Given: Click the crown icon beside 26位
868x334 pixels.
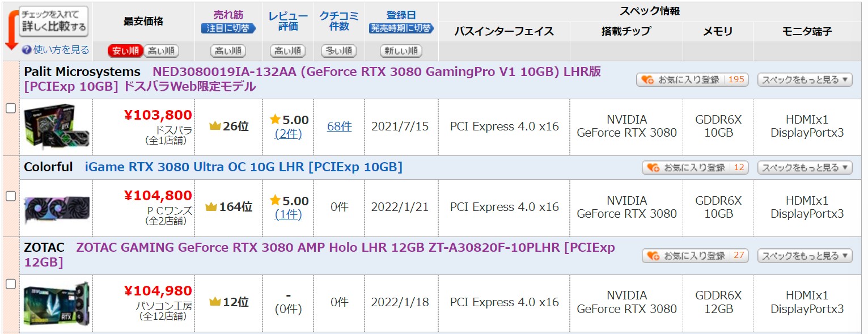Looking at the screenshot, I should (x=215, y=126).
